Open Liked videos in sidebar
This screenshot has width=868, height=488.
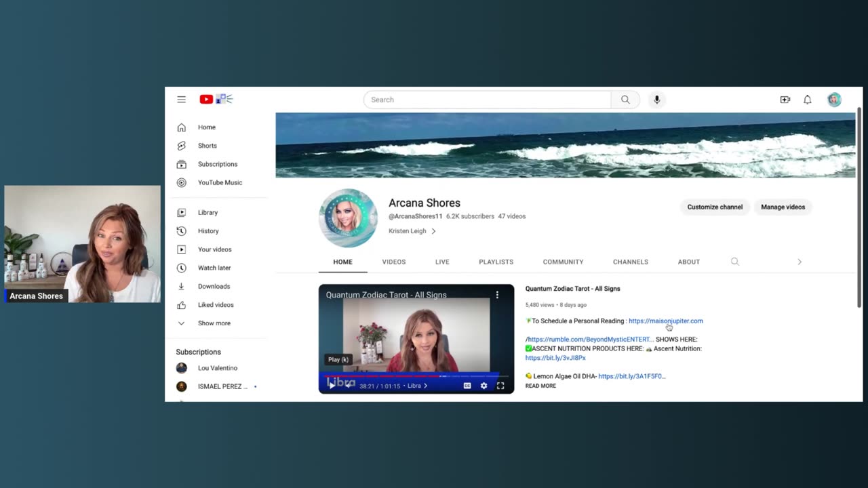[217, 305]
